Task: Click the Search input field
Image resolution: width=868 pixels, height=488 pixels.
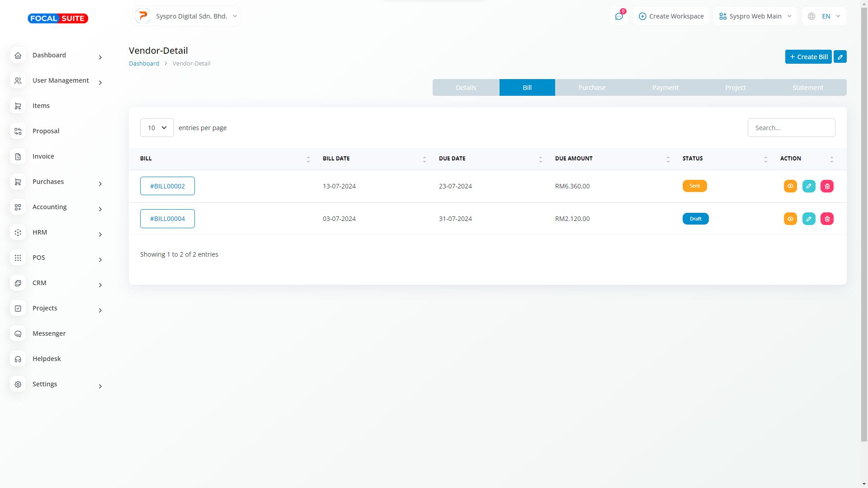Action: pyautogui.click(x=791, y=128)
